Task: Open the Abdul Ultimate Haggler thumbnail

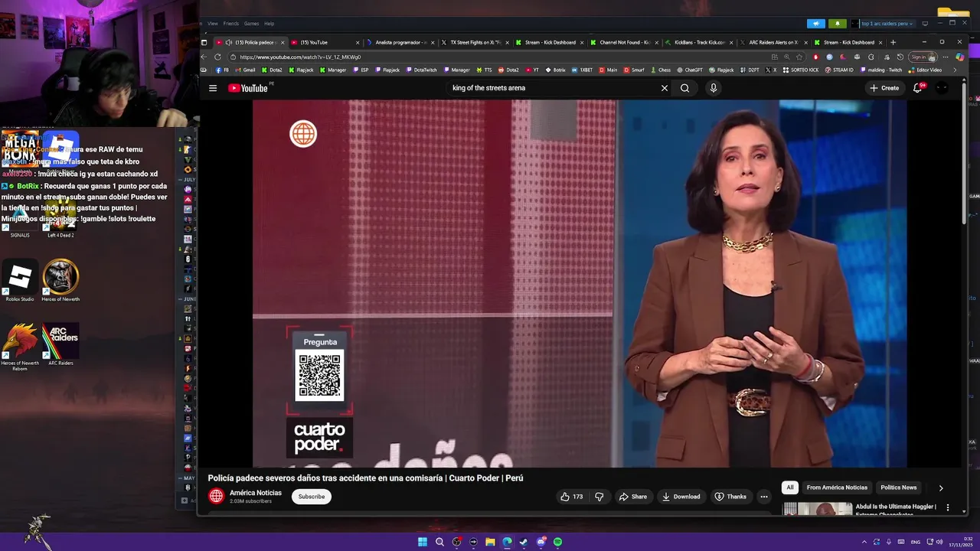Action: click(817, 509)
